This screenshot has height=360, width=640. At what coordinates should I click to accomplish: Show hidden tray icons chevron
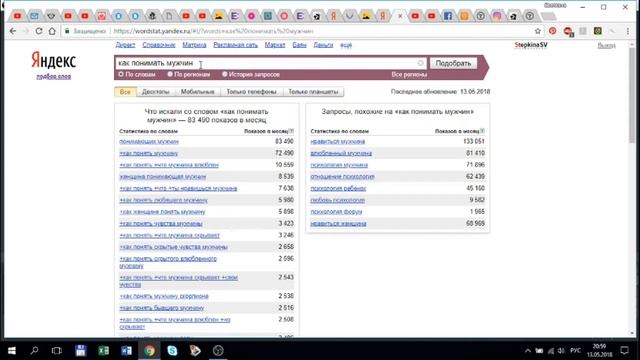[x=527, y=351]
